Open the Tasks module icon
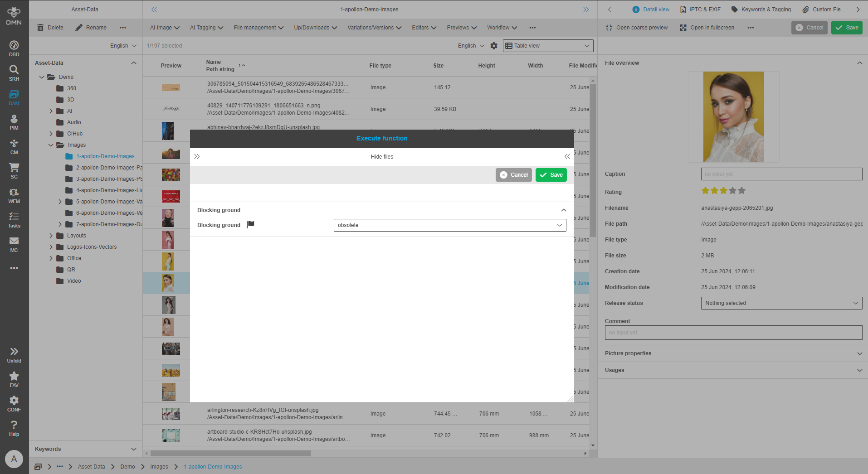Image resolution: width=868 pixels, height=474 pixels. pos(14,220)
